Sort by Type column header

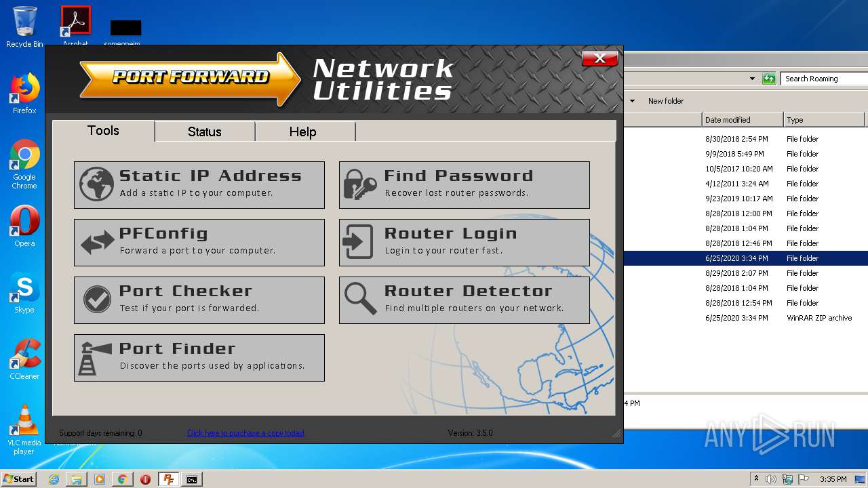[x=825, y=120]
